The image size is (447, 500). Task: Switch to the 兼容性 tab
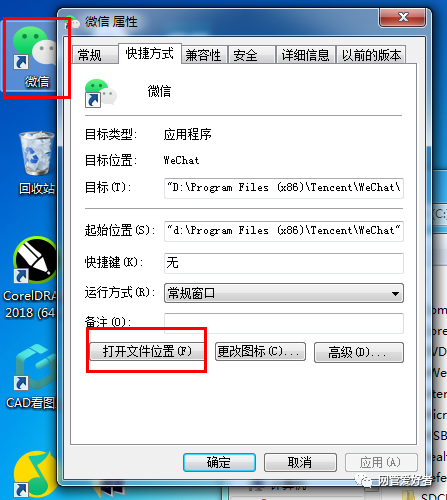(204, 55)
